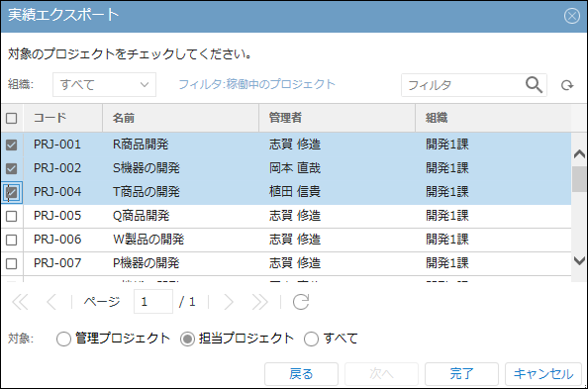The image size is (588, 389).
Task: Click the フィルタ:稼働中のプロジェクト link
Action: (x=256, y=84)
